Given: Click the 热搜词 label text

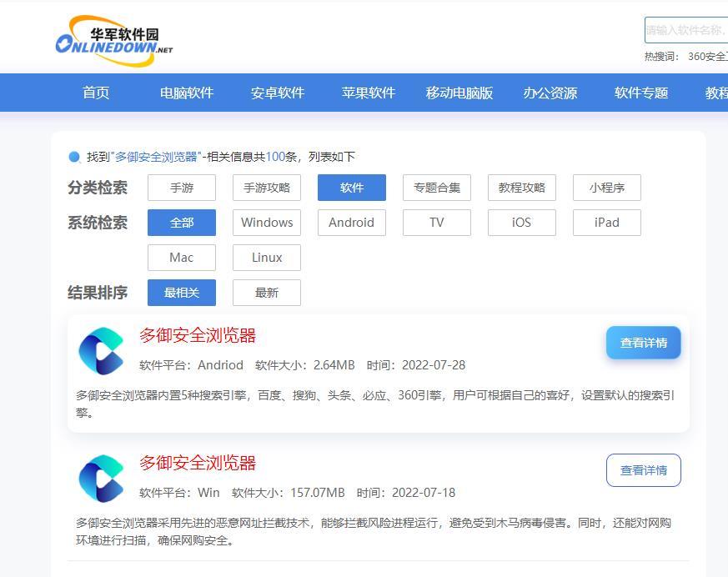Looking at the screenshot, I should (x=661, y=57).
